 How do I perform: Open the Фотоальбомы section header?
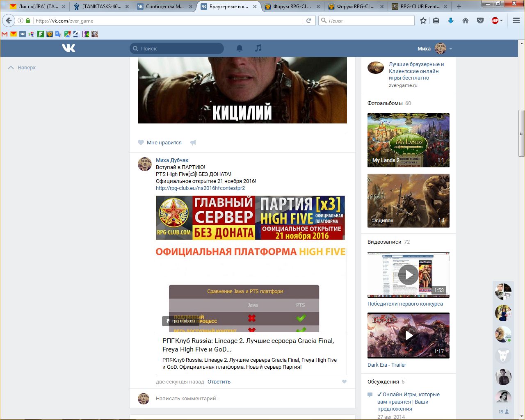pyautogui.click(x=385, y=103)
